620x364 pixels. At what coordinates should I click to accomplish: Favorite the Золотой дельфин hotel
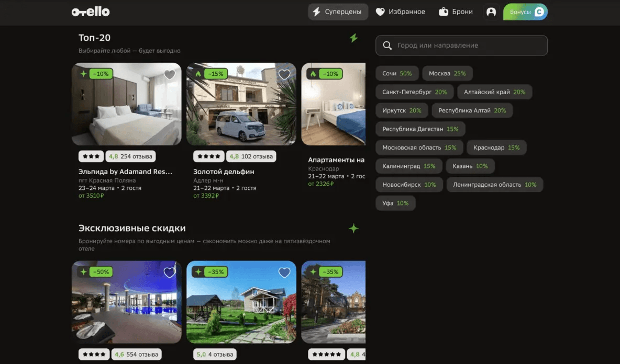[284, 74]
